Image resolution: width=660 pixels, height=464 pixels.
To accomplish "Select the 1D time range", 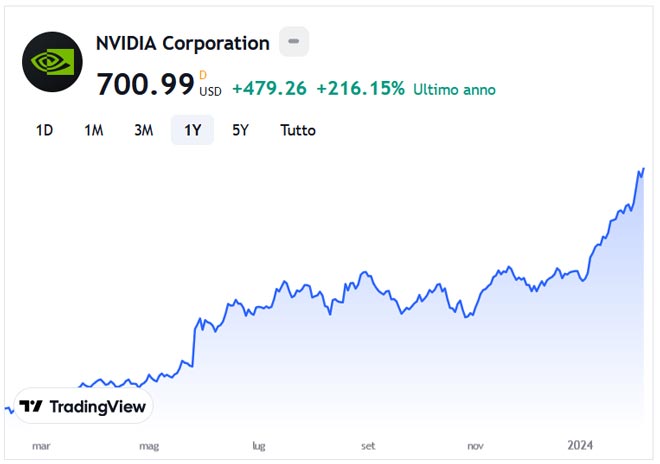I will coord(44,130).
